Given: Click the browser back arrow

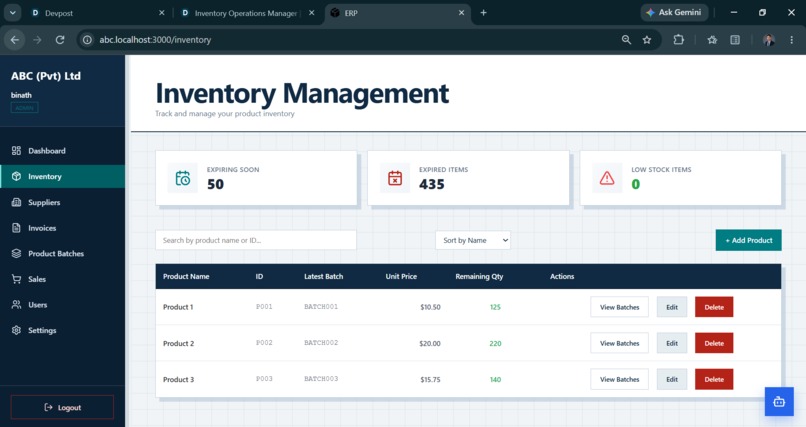Looking at the screenshot, I should pos(15,40).
